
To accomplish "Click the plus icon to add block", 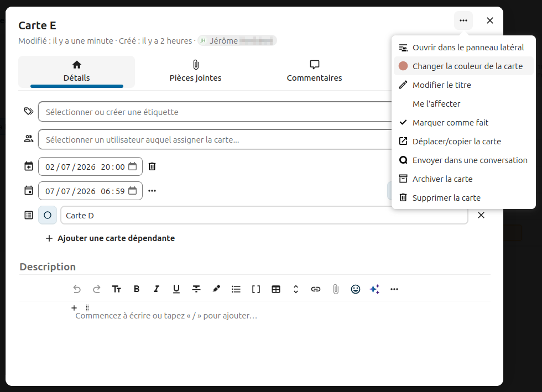I will pos(74,307).
